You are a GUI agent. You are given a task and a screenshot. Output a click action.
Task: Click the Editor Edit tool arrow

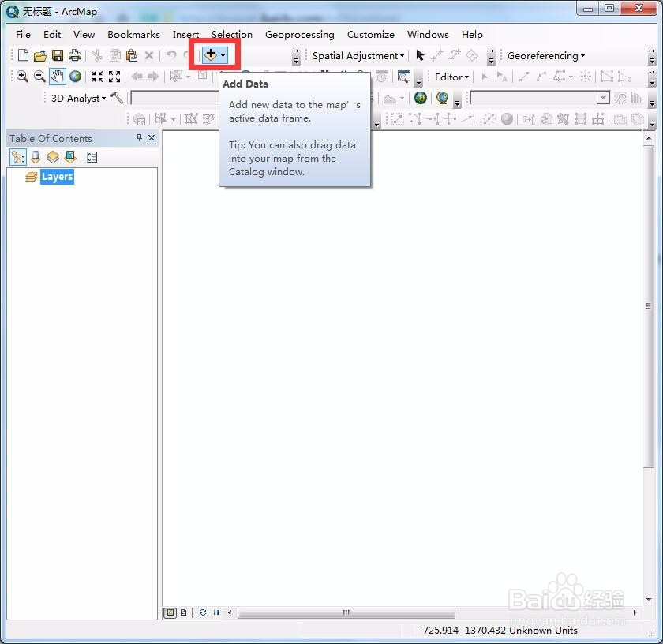click(x=485, y=77)
